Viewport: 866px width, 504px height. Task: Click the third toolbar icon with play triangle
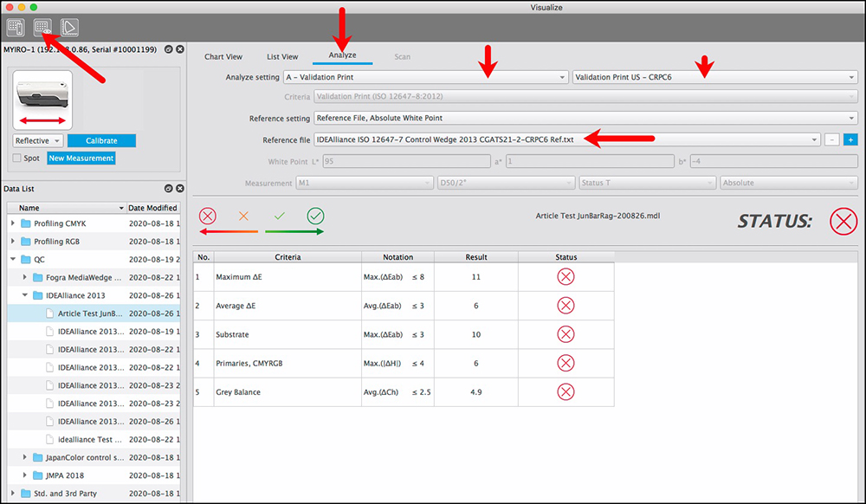click(69, 28)
